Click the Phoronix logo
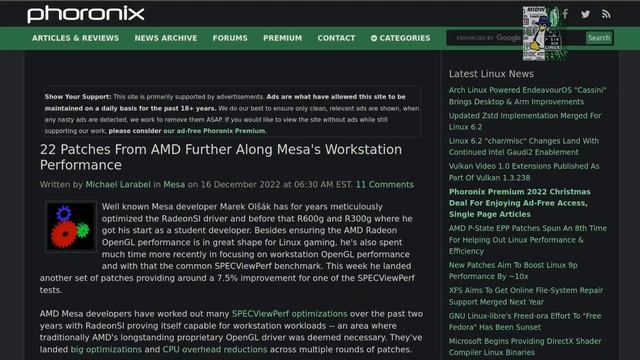Screen dimensions: 640x360 pos(86,14)
